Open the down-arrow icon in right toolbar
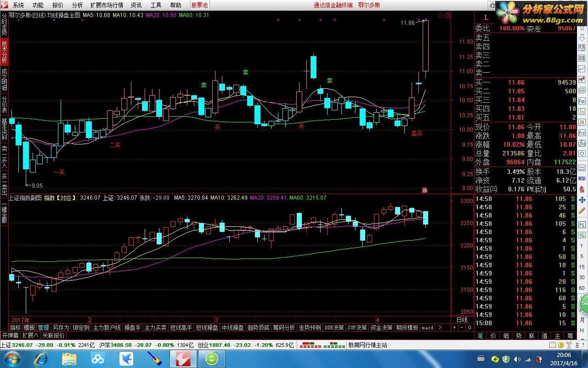The image size is (588, 368). (x=582, y=37)
